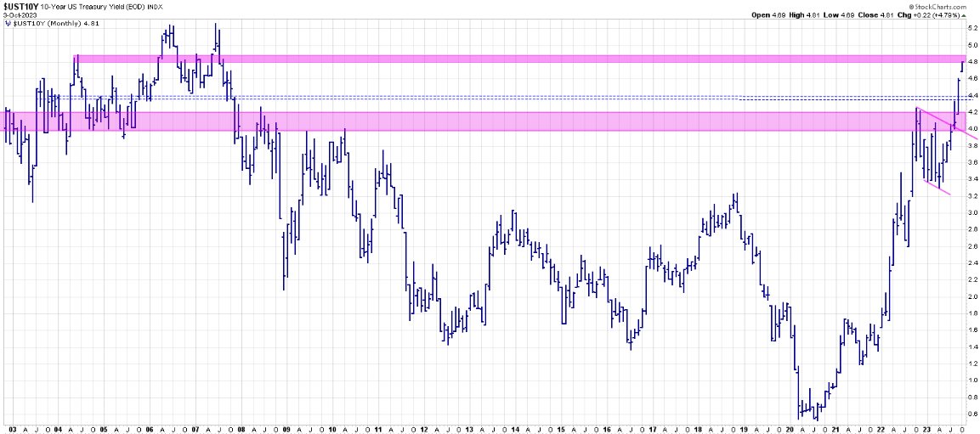Click the 0.6 label on the y-axis

click(x=972, y=414)
